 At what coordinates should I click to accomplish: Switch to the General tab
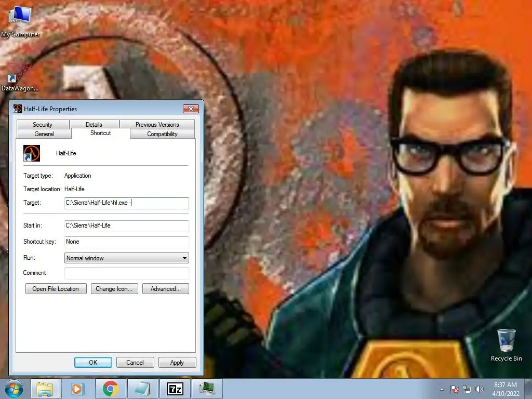44,134
